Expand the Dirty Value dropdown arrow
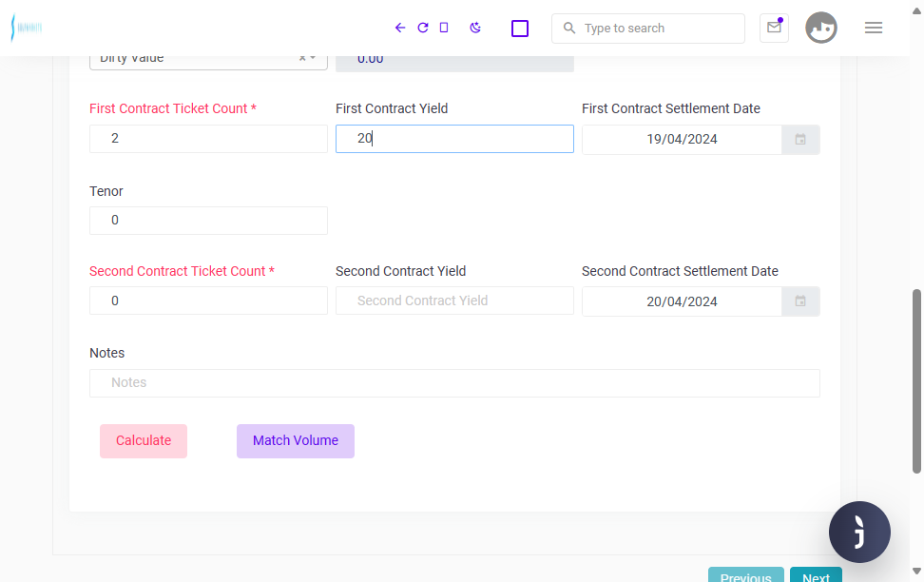Screen dimensions: 924x582 coord(313,58)
